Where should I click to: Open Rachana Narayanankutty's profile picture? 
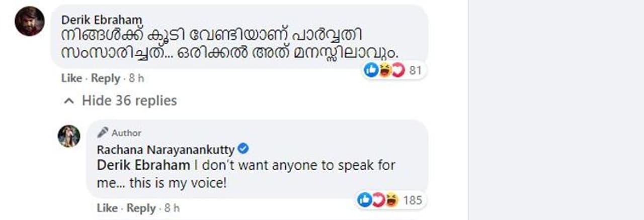[x=69, y=136]
